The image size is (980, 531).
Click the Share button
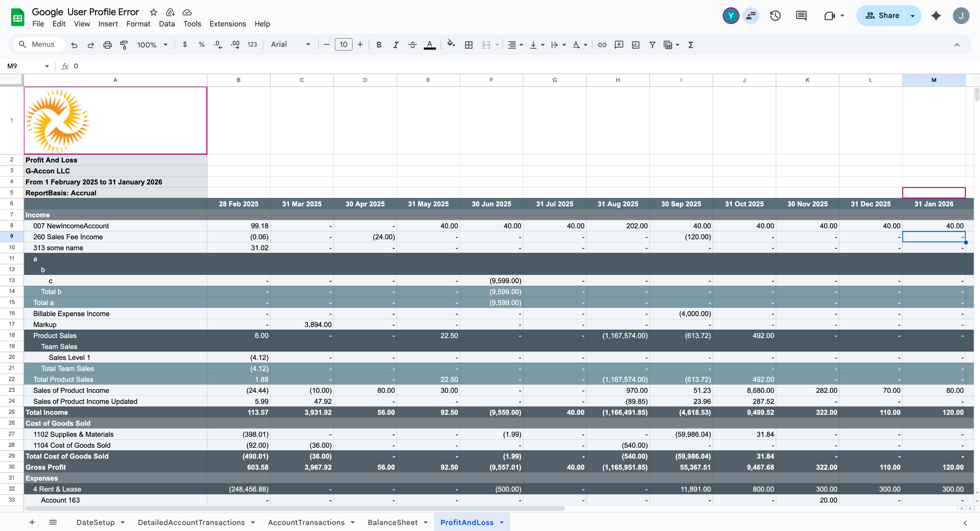pyautogui.click(x=882, y=16)
